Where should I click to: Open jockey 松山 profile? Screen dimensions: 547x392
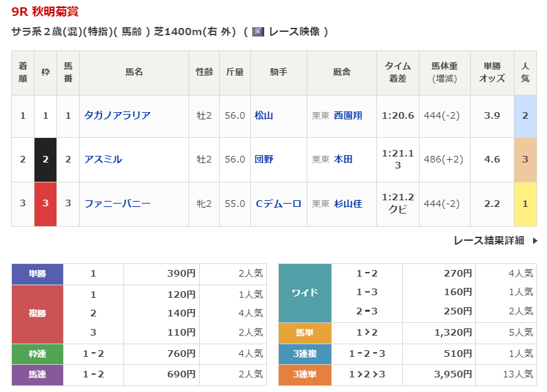264,115
